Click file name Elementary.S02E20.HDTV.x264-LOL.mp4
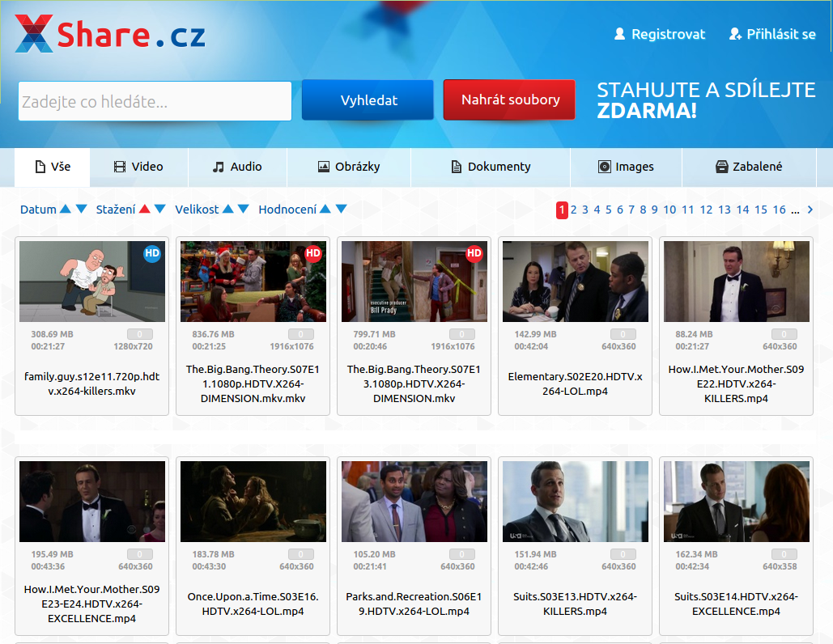This screenshot has height=644, width=833. (x=576, y=383)
